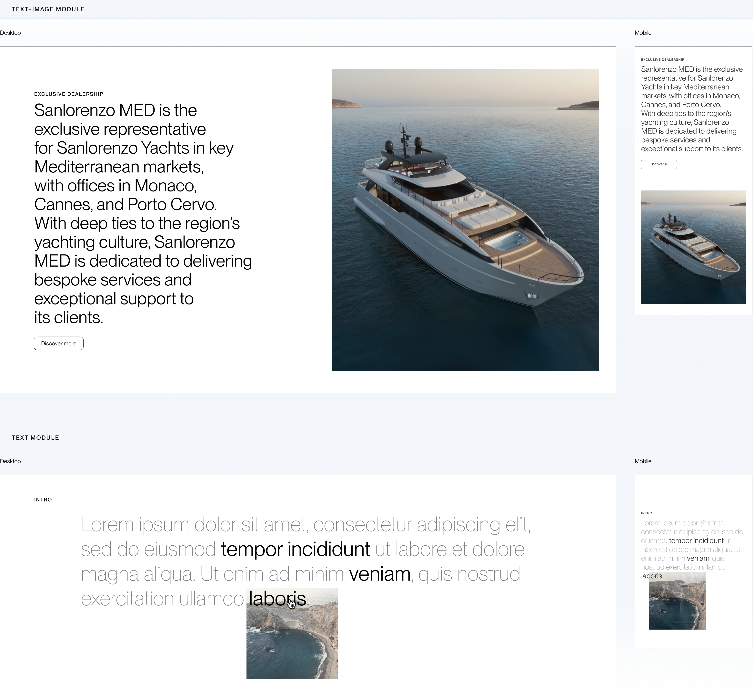The width and height of the screenshot is (753, 700).
Task: Click the highlighted word 'veniam' in desktop text
Action: 380,574
